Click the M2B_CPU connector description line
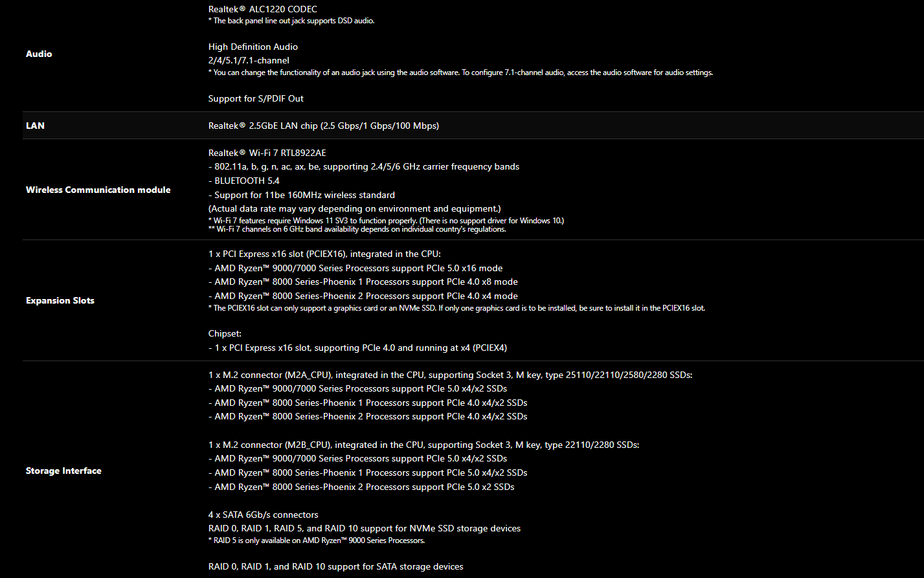Screen dimensions: 924x578 click(424, 445)
